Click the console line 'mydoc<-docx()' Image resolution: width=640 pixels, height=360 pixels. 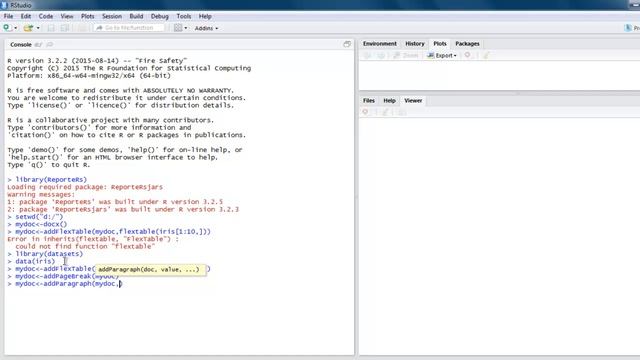coord(41,224)
